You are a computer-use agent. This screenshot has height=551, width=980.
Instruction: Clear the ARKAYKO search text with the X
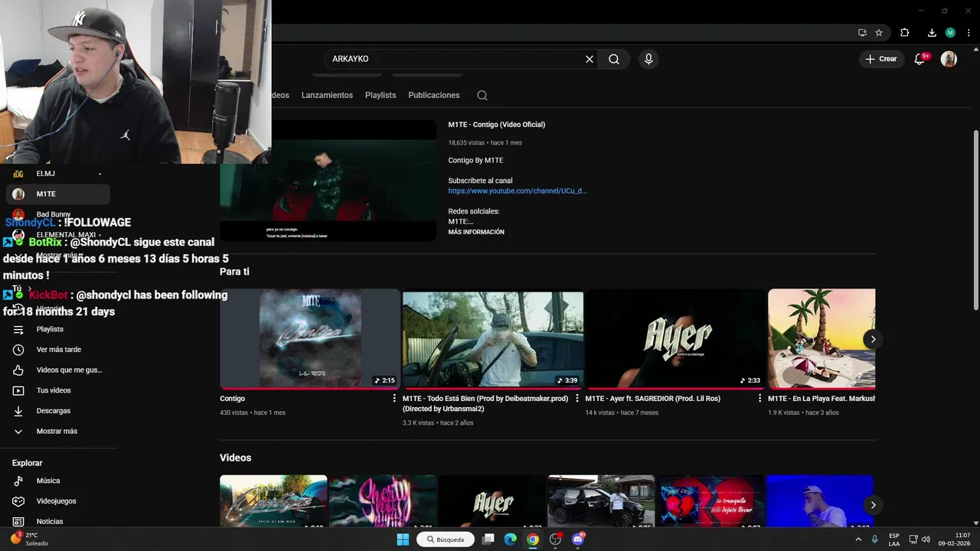(x=590, y=59)
